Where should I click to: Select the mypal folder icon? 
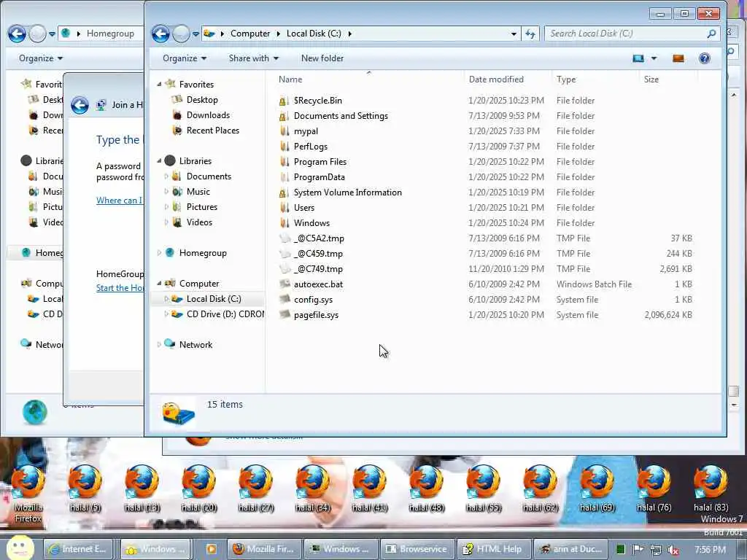pos(285,131)
